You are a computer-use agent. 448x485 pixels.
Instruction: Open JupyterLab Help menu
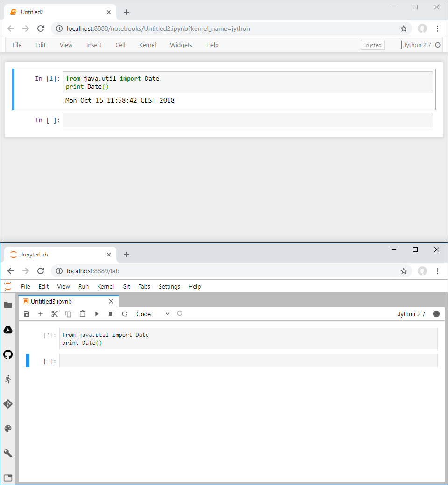[195, 287]
